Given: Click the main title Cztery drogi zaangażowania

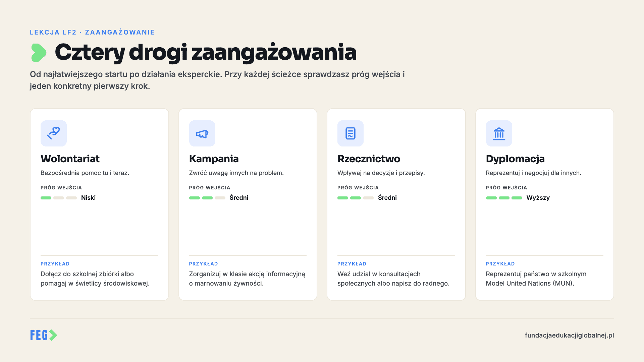Looking at the screenshot, I should pyautogui.click(x=206, y=52).
